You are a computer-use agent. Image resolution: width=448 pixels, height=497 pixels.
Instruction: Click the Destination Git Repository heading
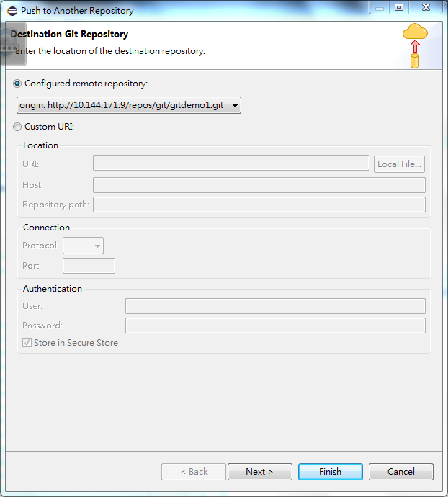tap(69, 34)
